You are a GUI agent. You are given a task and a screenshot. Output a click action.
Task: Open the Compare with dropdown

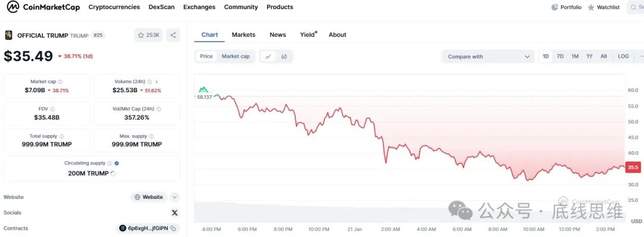(488, 57)
